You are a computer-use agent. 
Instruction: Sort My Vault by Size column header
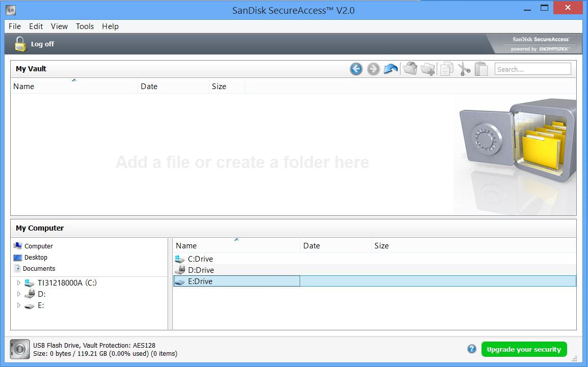[x=219, y=87]
